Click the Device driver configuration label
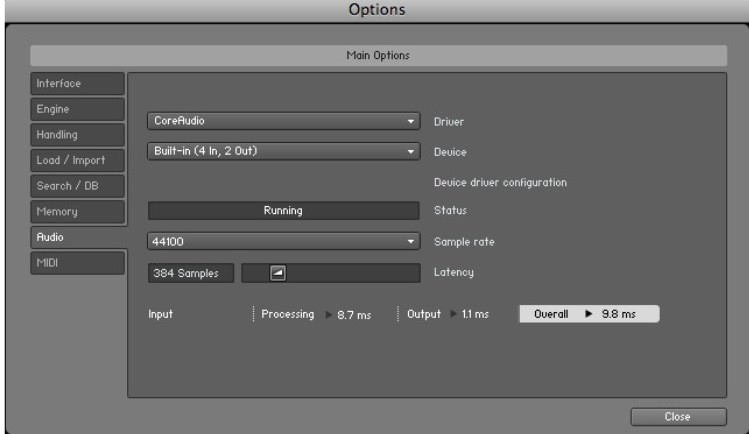Image resolution: width=749 pixels, height=434 pixels. pyautogui.click(x=500, y=182)
